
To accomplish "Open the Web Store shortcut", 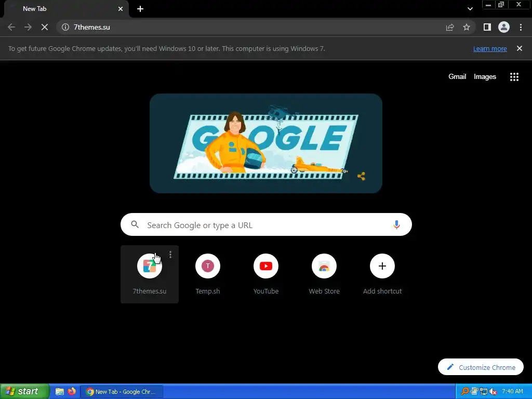I will point(324,274).
